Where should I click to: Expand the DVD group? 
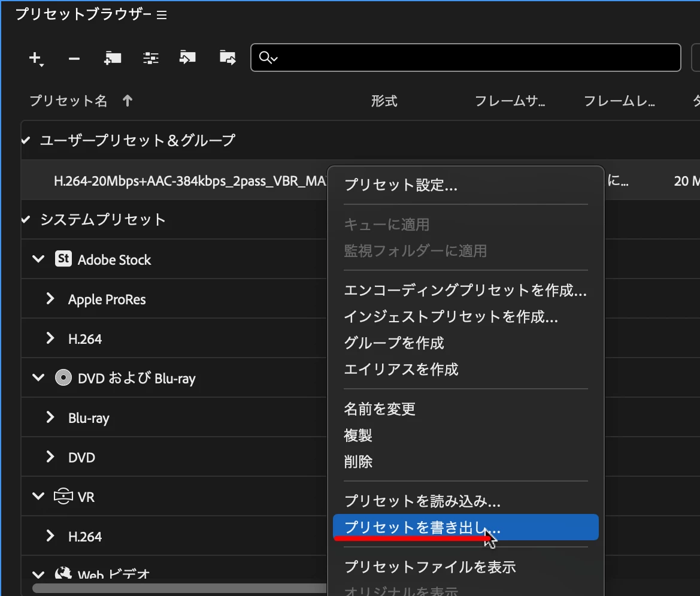pos(50,456)
